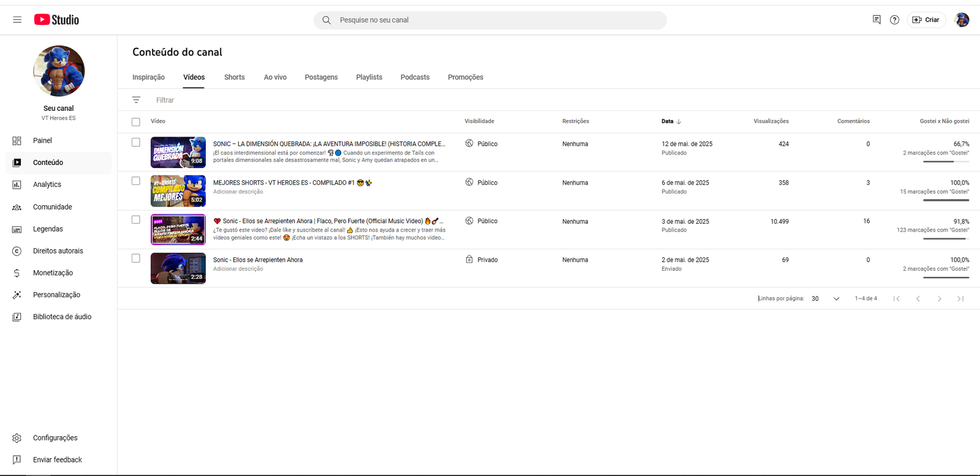The width and height of the screenshot is (980, 476).
Task: Click the 66,7% like ratio bar
Action: (x=946, y=161)
